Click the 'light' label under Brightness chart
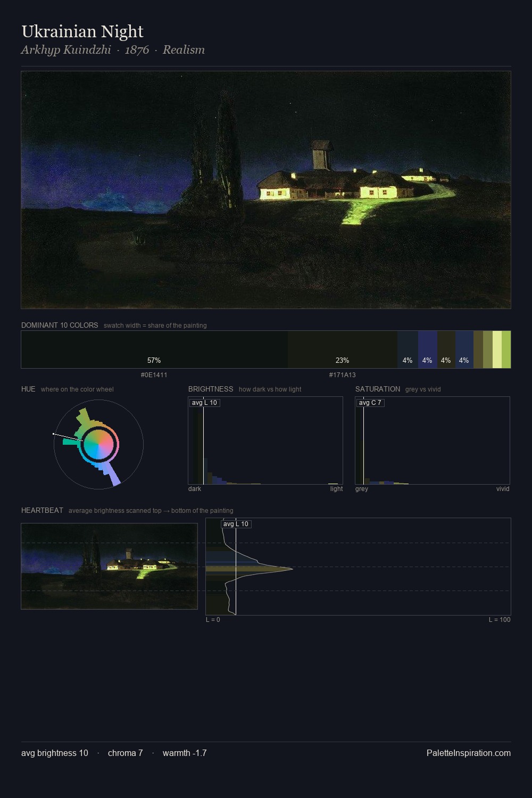The width and height of the screenshot is (532, 798). coord(336,489)
